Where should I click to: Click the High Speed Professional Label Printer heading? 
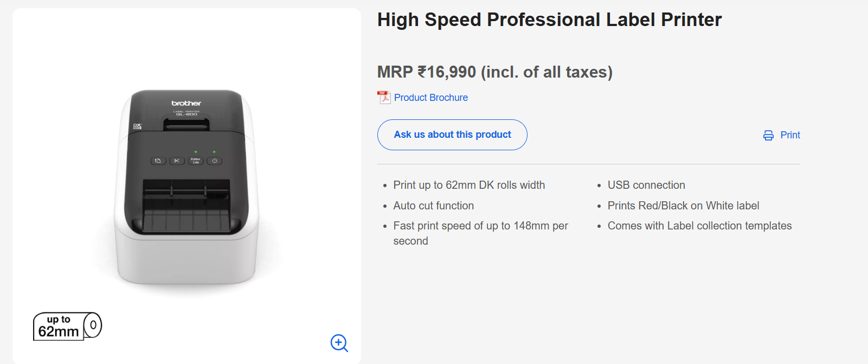click(x=549, y=20)
